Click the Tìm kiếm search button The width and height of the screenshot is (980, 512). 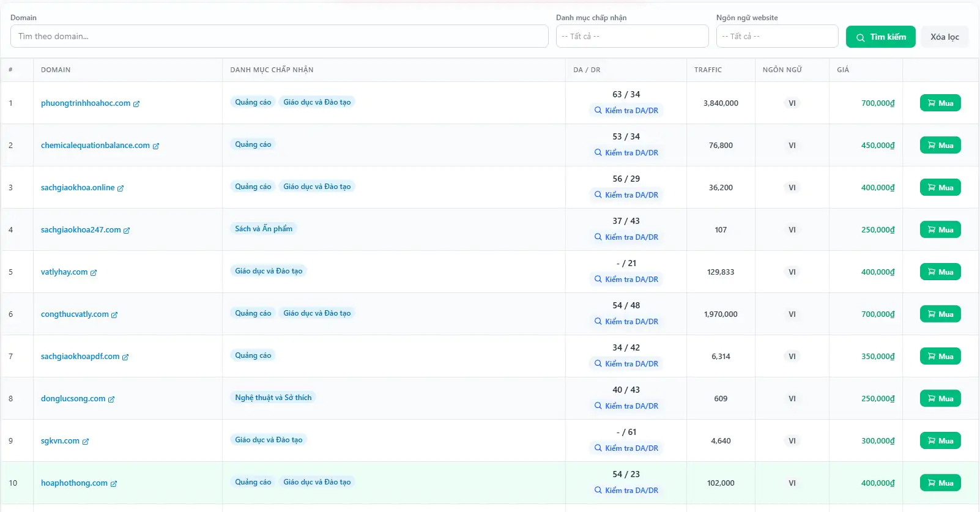(881, 37)
